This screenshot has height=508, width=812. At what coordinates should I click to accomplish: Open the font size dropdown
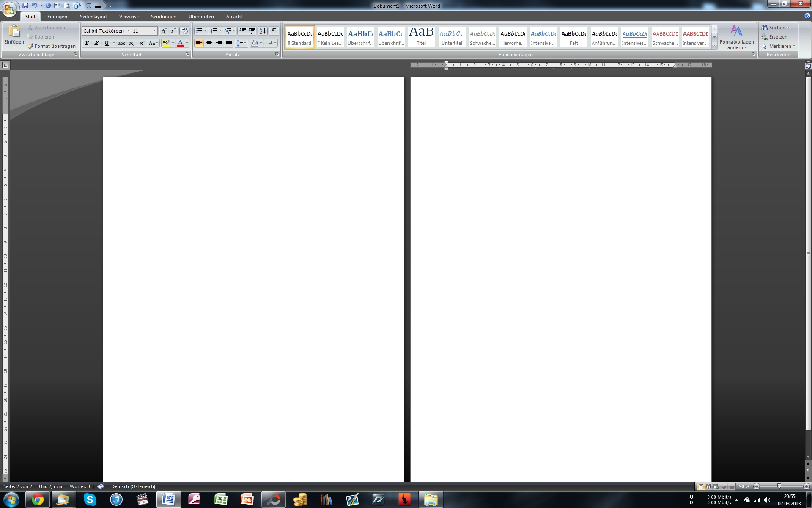pyautogui.click(x=154, y=31)
